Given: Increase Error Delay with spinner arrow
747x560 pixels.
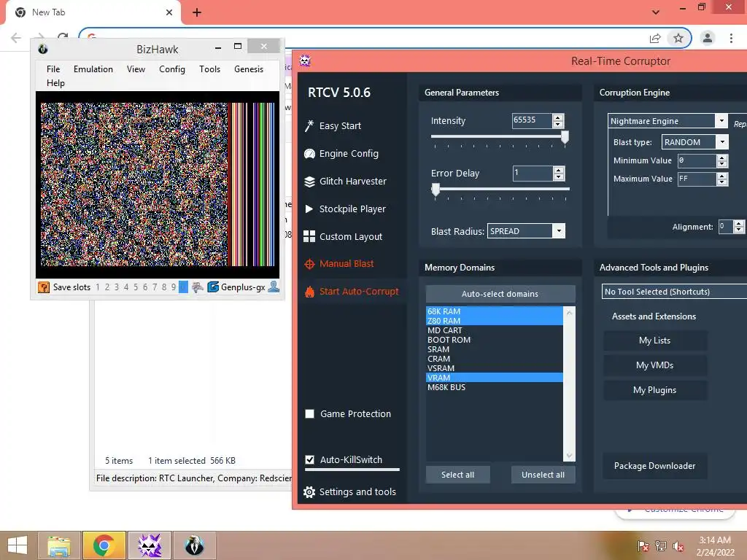Looking at the screenshot, I should [x=559, y=169].
